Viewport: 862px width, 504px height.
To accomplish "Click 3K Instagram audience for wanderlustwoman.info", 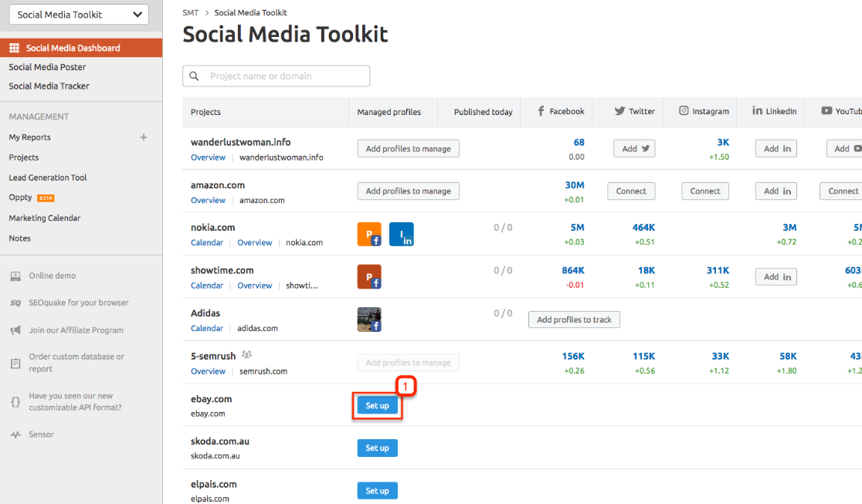I will coord(723,142).
